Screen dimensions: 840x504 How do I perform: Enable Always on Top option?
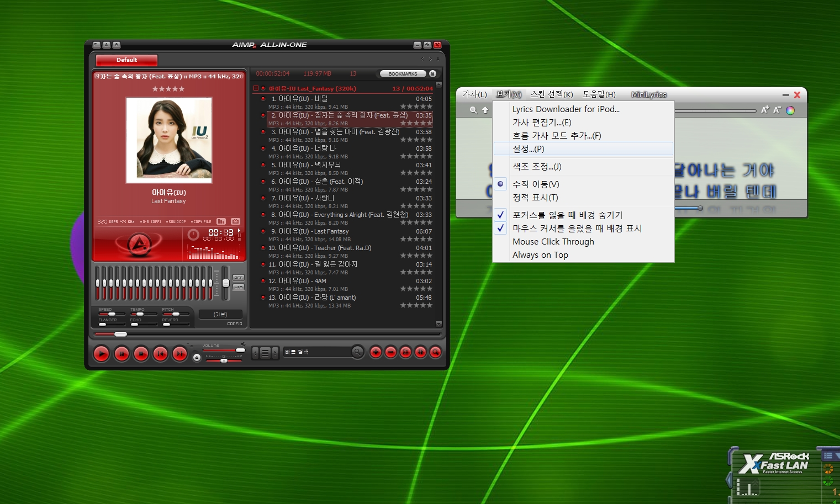pyautogui.click(x=583, y=254)
